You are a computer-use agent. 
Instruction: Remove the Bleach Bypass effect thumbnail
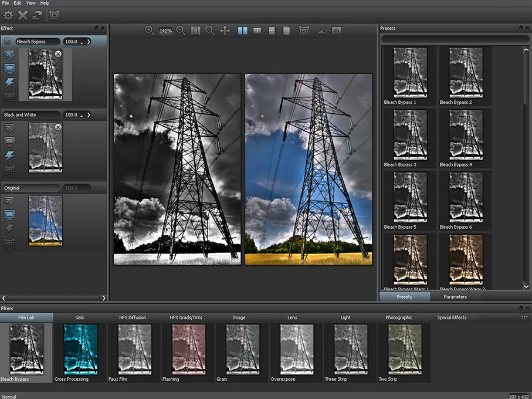click(58, 53)
